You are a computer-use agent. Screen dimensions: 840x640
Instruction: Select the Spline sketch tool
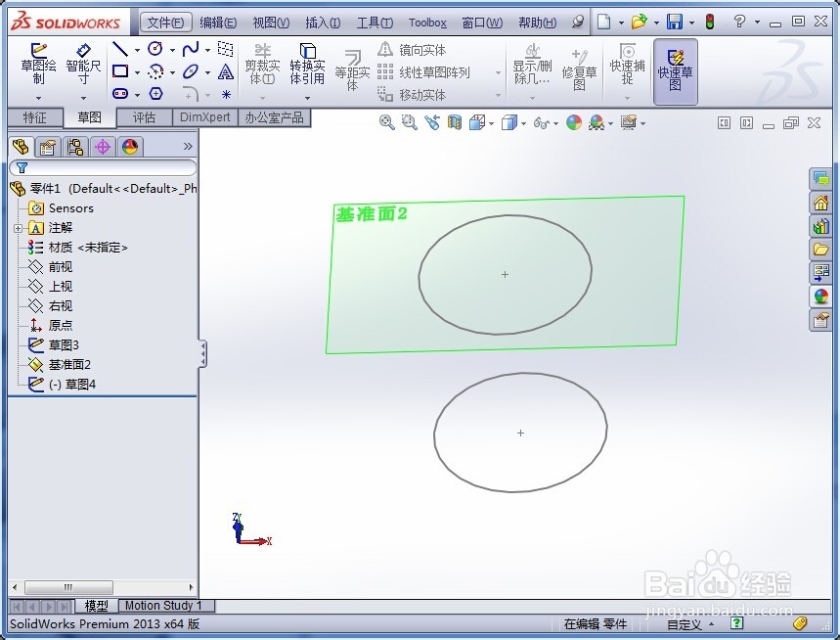click(191, 49)
